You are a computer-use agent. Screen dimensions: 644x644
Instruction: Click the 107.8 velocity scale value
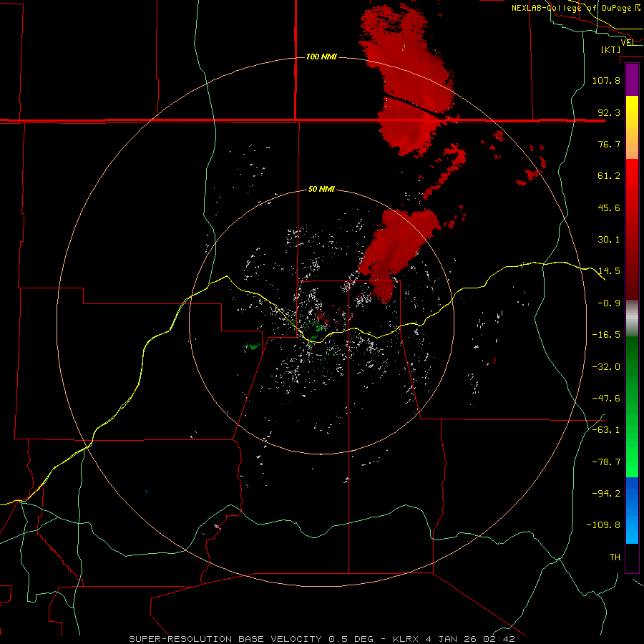[x=606, y=80]
